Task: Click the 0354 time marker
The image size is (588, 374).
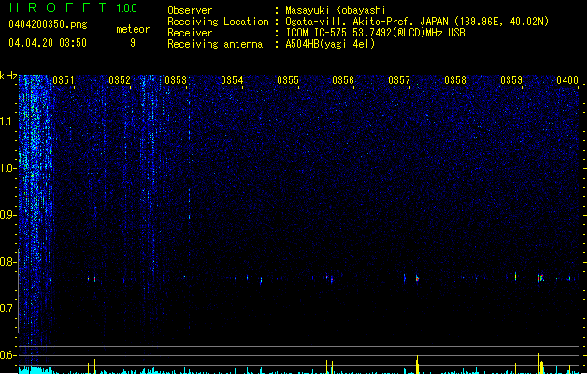Action: pyautogui.click(x=232, y=80)
